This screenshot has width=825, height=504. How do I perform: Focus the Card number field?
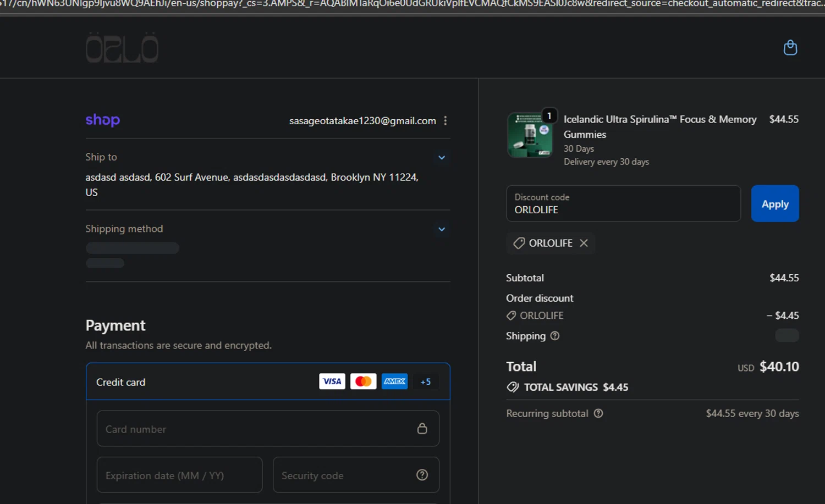pos(268,429)
